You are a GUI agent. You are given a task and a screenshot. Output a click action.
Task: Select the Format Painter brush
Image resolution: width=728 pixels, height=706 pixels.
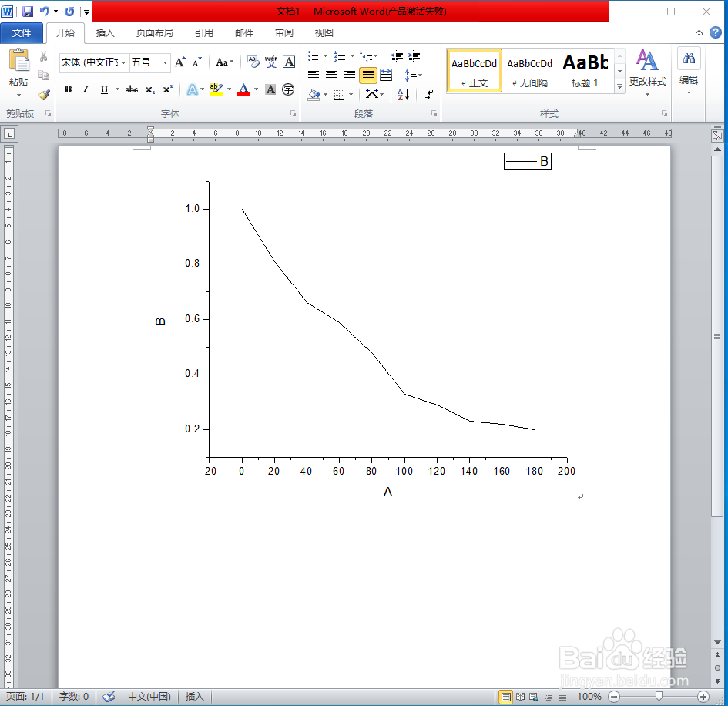(x=44, y=95)
